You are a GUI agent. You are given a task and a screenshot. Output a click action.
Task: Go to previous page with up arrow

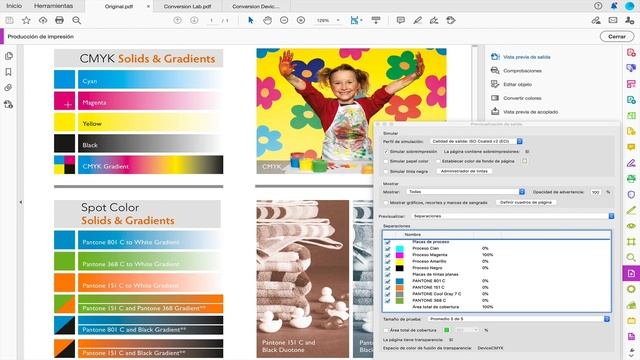point(177,20)
